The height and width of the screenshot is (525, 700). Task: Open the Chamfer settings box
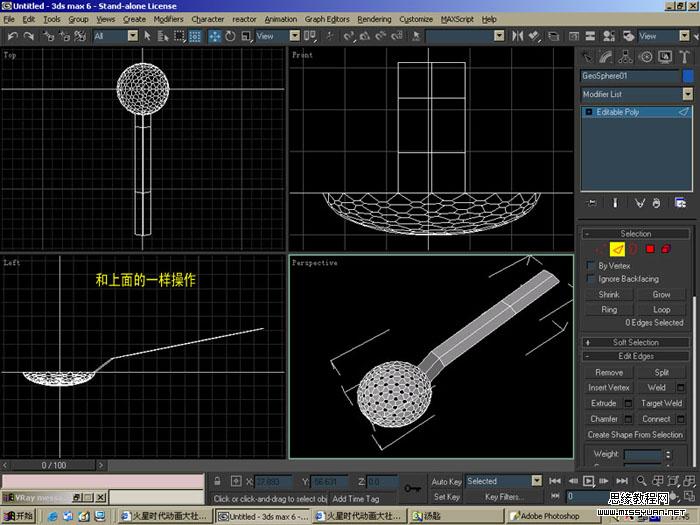628,419
